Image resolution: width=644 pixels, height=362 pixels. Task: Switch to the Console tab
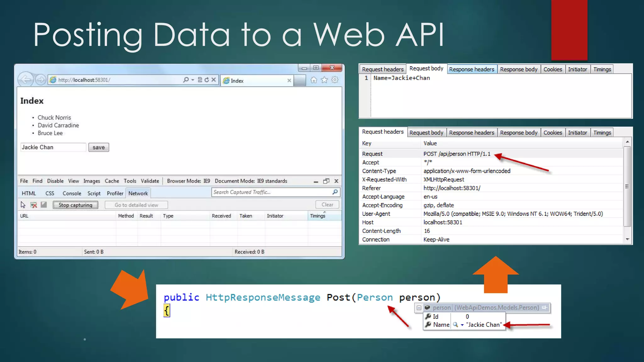(x=72, y=193)
